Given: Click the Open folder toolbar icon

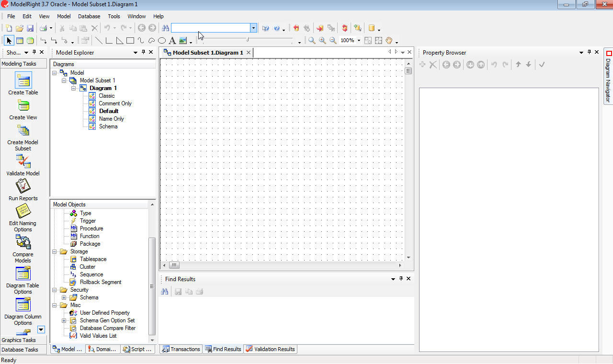Looking at the screenshot, I should 19,28.
